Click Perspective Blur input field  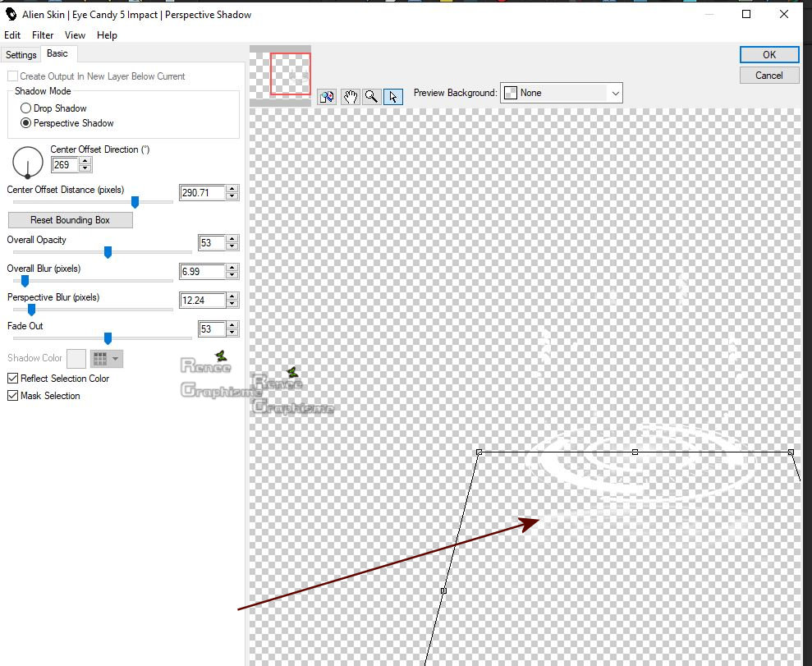click(203, 300)
